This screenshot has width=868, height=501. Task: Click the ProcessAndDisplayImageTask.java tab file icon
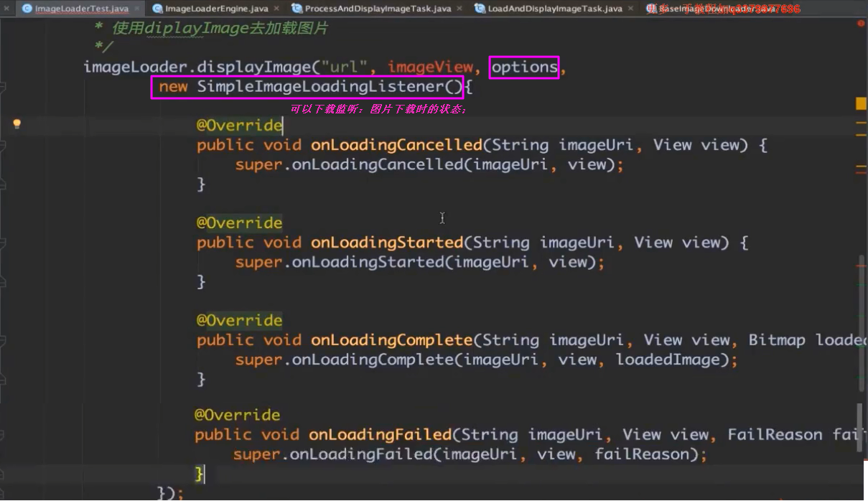(297, 9)
